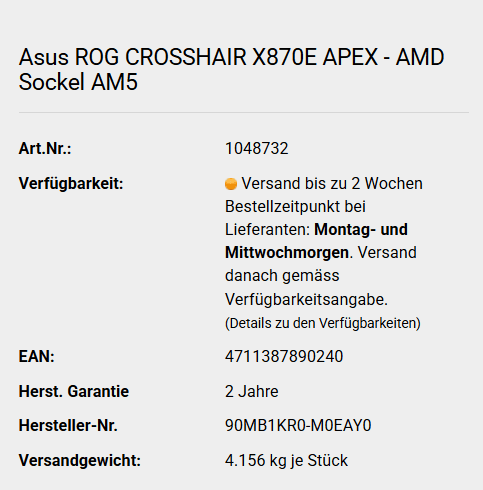Click the Art.Nr. label
483x490 pixels.
click(x=45, y=148)
